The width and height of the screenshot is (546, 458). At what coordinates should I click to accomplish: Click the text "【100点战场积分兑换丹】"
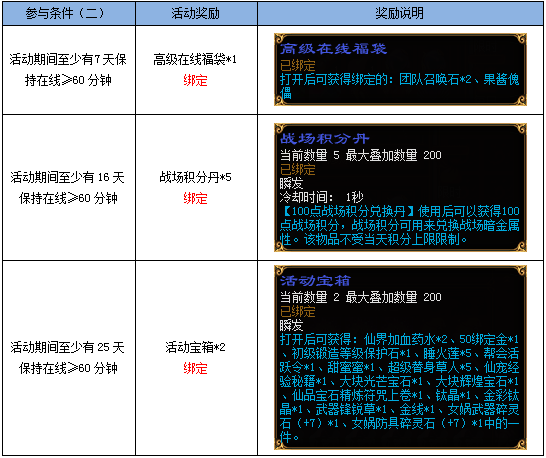pos(349,211)
